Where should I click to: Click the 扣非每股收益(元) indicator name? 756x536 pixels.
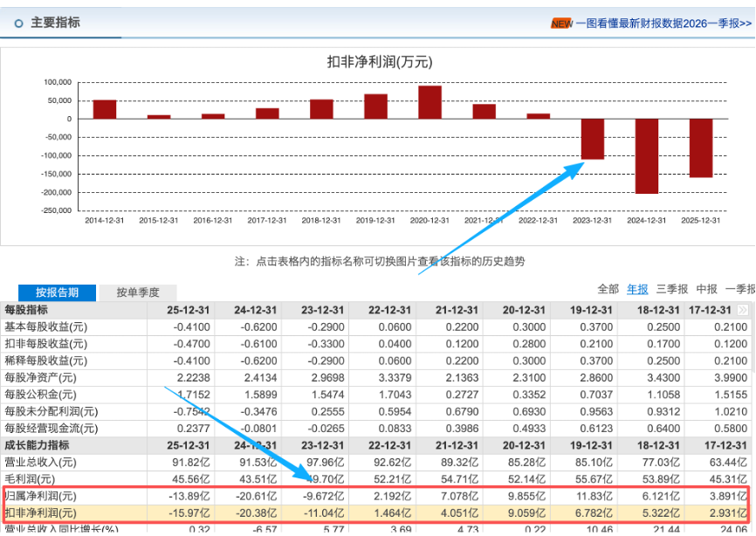pos(45,344)
